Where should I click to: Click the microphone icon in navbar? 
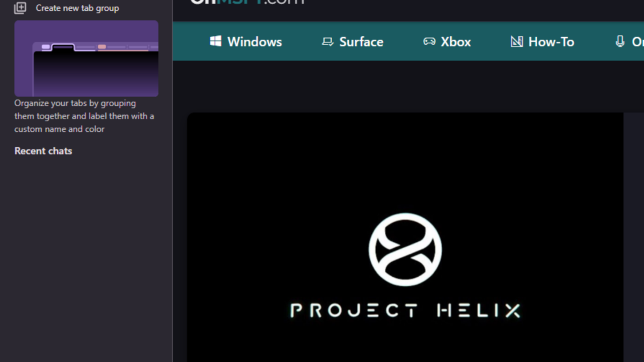tap(620, 41)
